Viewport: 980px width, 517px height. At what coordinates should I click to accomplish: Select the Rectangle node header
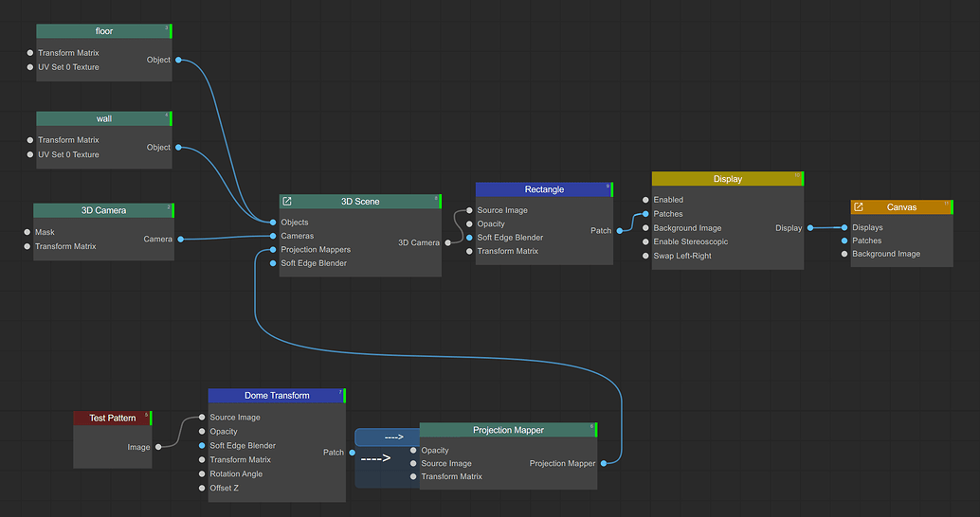click(544, 189)
